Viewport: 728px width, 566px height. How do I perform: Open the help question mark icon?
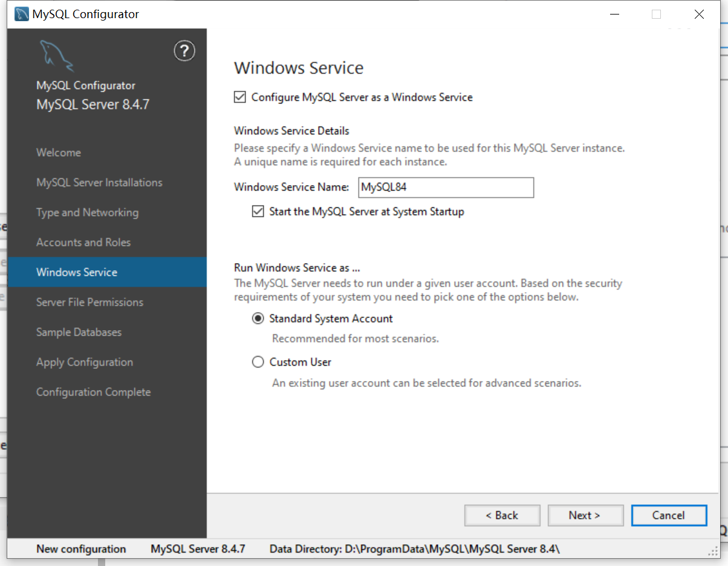(184, 51)
